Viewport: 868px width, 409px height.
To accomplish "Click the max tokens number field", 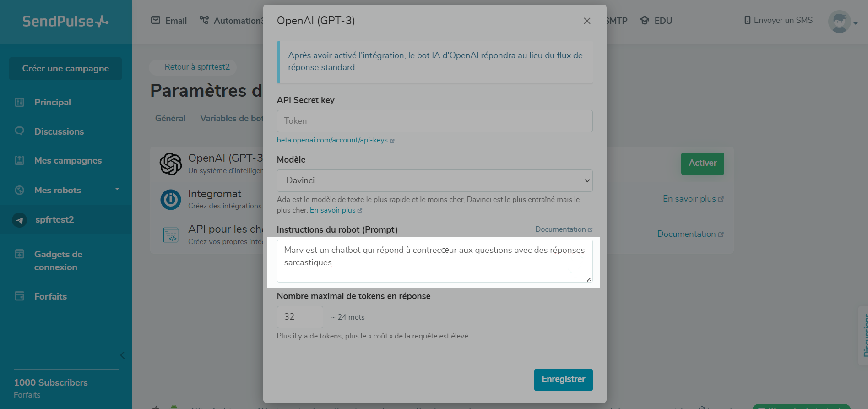I will [x=300, y=317].
